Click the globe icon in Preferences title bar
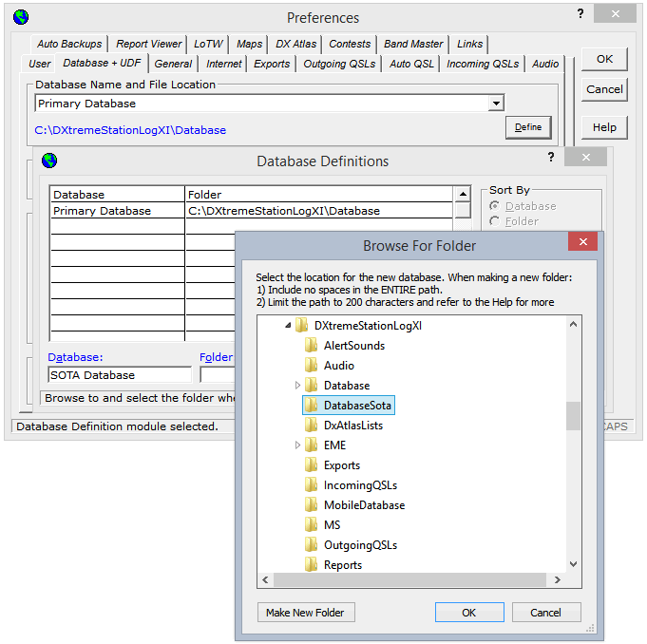Viewport: 647px width, 644px height. point(21,17)
